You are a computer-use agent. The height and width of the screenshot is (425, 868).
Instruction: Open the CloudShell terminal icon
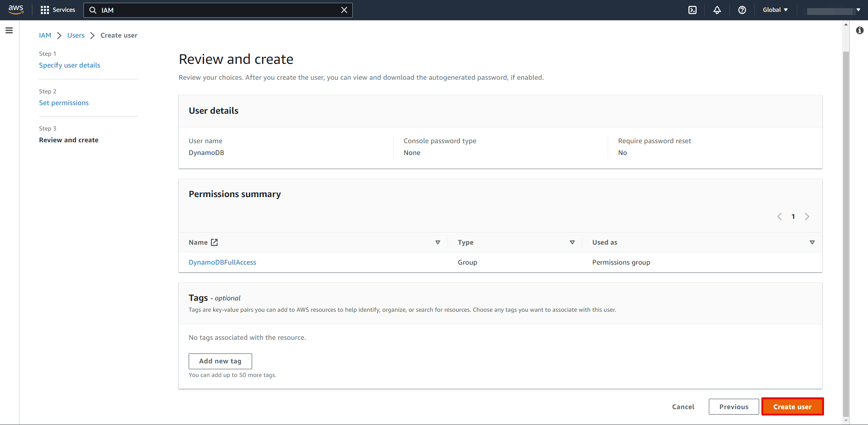[692, 10]
